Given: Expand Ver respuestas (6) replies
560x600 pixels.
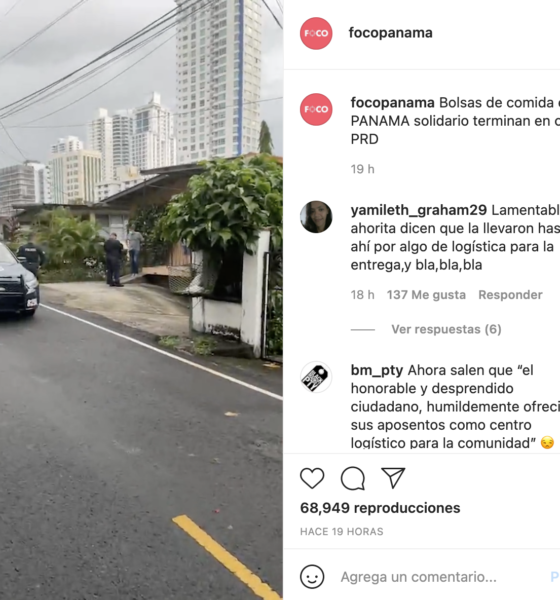Looking at the screenshot, I should pyautogui.click(x=446, y=329).
